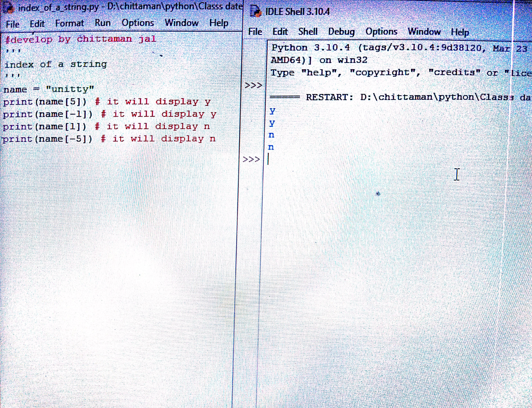Image resolution: width=532 pixels, height=408 pixels.
Task: Click the editor window Python title icon
Action: pos(10,8)
